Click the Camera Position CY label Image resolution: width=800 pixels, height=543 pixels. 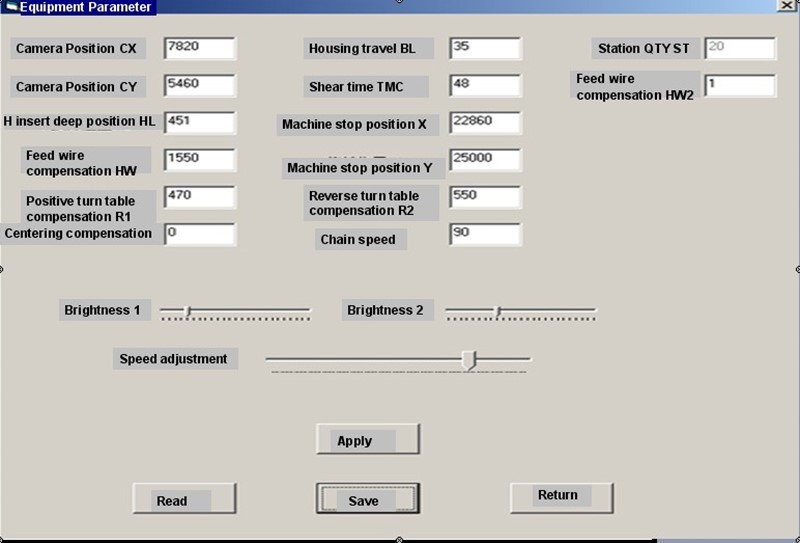pyautogui.click(x=78, y=87)
